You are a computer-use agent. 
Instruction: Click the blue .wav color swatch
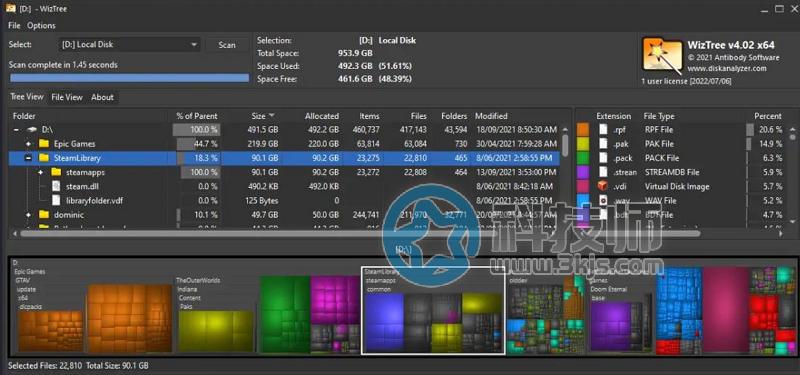coord(583,201)
